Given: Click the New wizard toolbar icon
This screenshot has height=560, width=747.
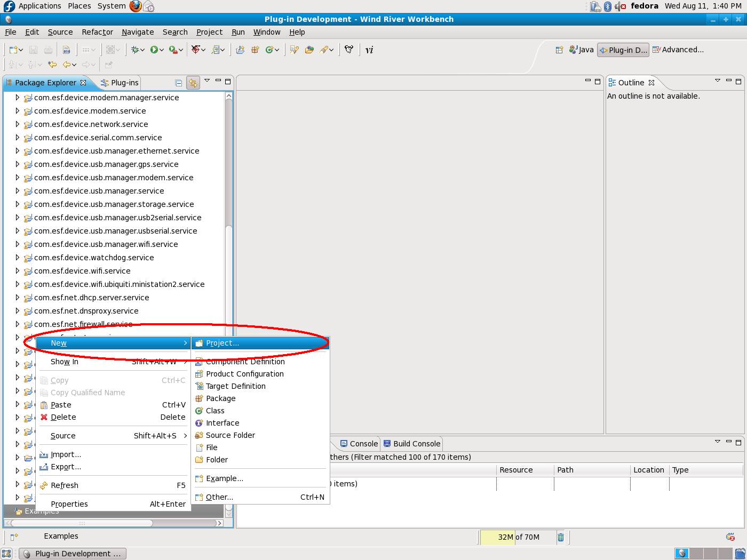Looking at the screenshot, I should coord(13,50).
